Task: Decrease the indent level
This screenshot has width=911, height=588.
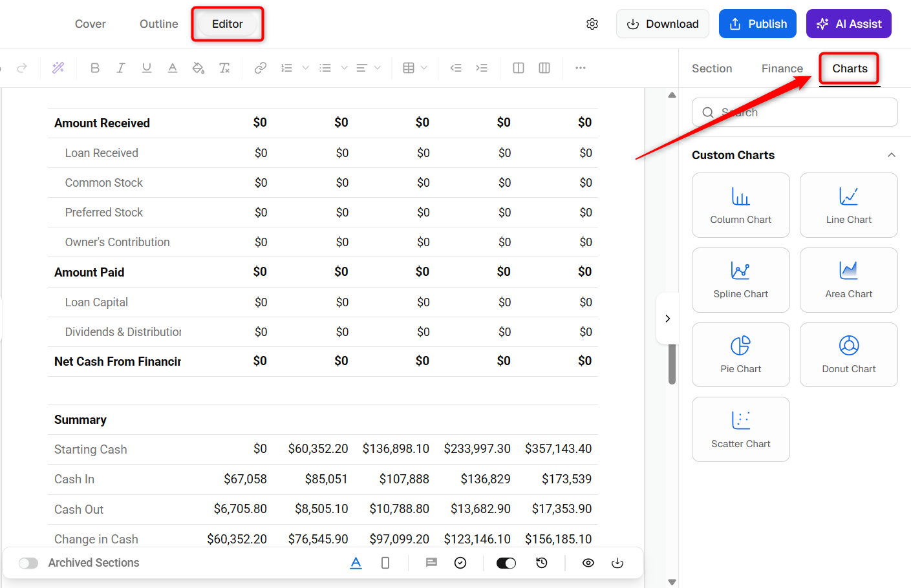Action: tap(456, 68)
